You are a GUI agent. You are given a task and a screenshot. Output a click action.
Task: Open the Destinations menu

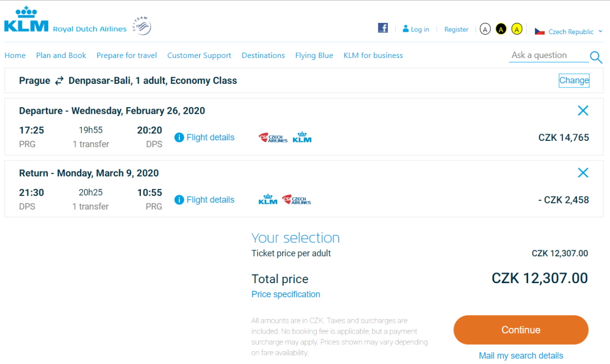point(263,55)
